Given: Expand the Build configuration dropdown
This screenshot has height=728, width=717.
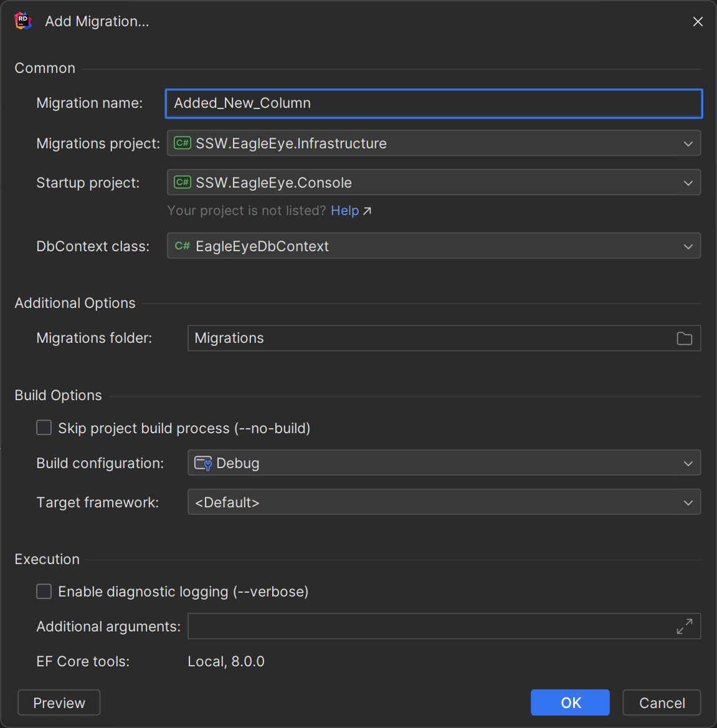Looking at the screenshot, I should [x=688, y=463].
